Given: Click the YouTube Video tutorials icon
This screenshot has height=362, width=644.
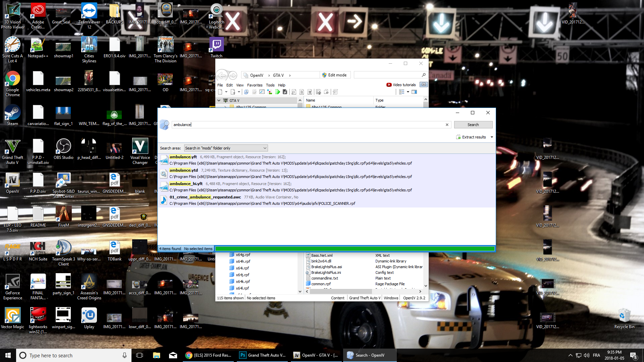Looking at the screenshot, I should pos(389,85).
